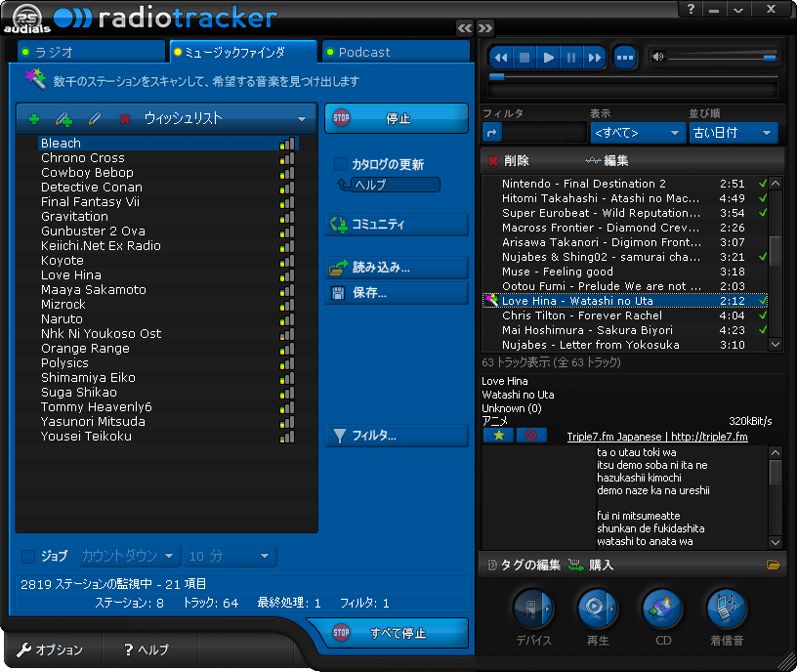This screenshot has width=797, height=672.
Task: Open the bottom Help (ヘルプ) menu
Action: [147, 650]
